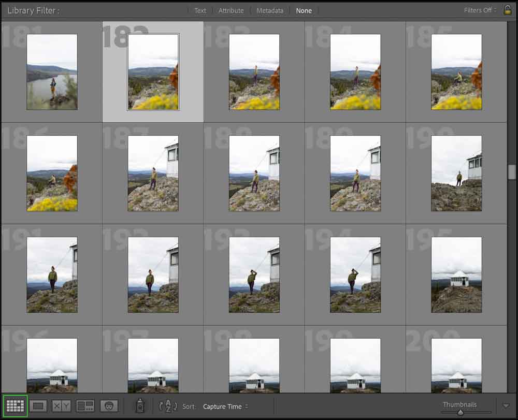Open People face view
The width and height of the screenshot is (518, 420).
[x=109, y=406]
